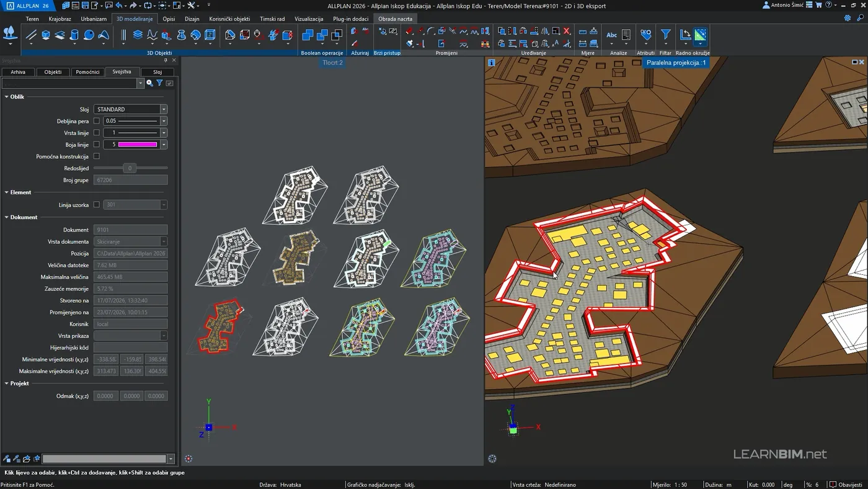Collapse the Dokument section
Viewport: 868px width, 489px height.
pos(6,217)
